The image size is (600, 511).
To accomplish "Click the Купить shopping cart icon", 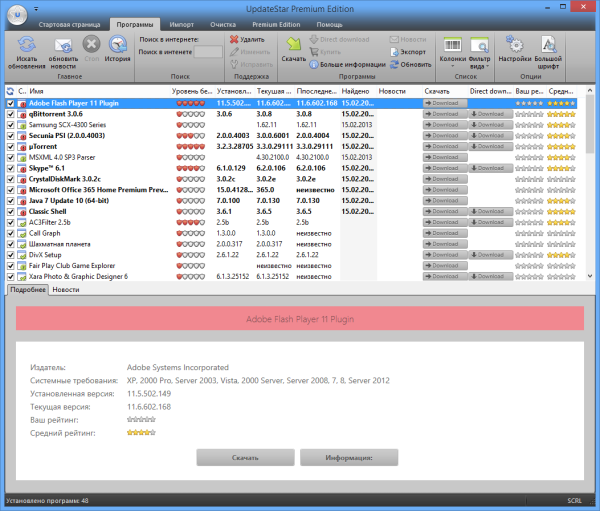I will [x=313, y=52].
